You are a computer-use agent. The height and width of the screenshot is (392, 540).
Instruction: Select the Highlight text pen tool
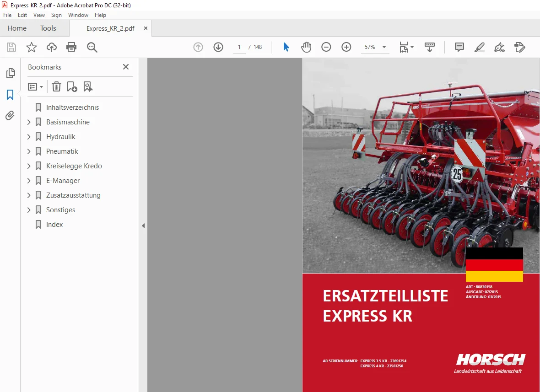point(480,47)
